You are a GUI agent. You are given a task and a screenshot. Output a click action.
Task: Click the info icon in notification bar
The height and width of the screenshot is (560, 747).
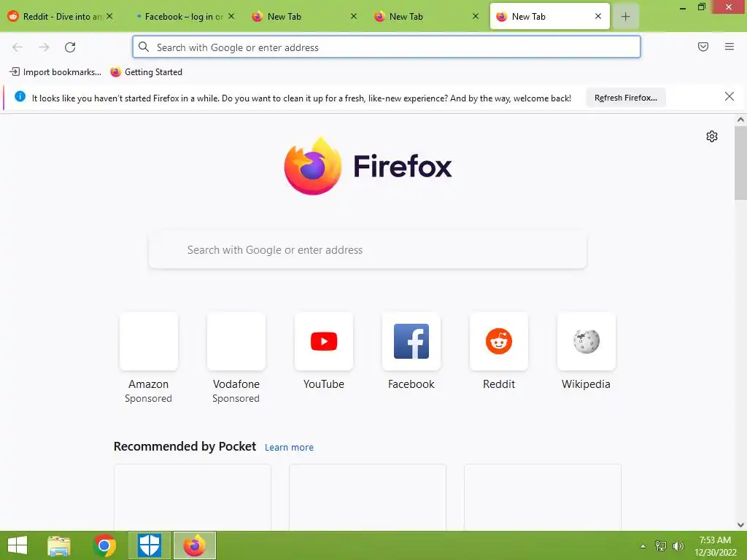click(20, 97)
